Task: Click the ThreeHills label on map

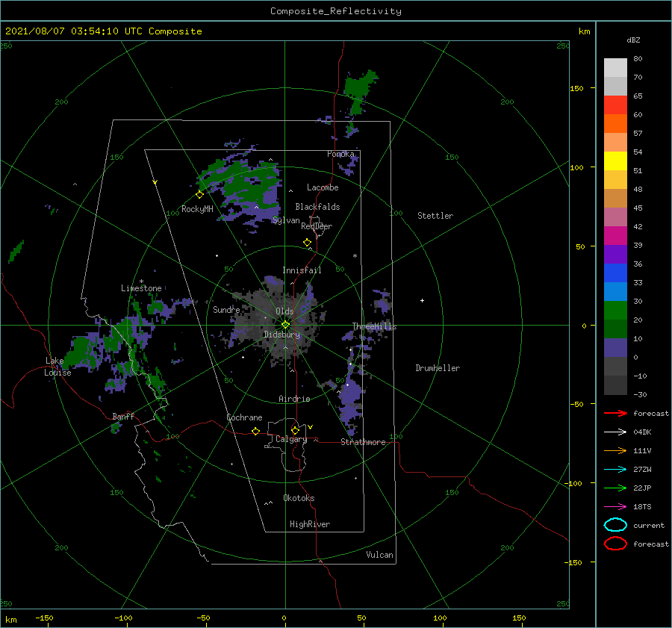Action: pyautogui.click(x=374, y=326)
